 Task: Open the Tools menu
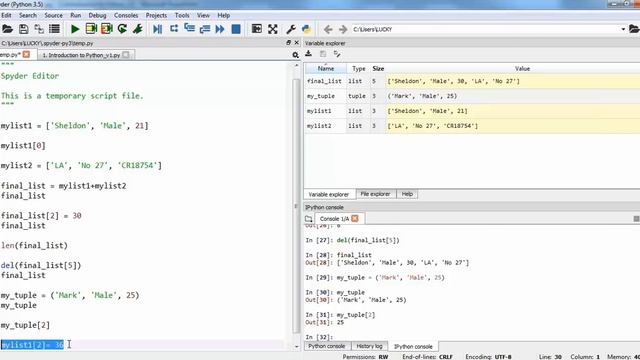click(x=182, y=15)
